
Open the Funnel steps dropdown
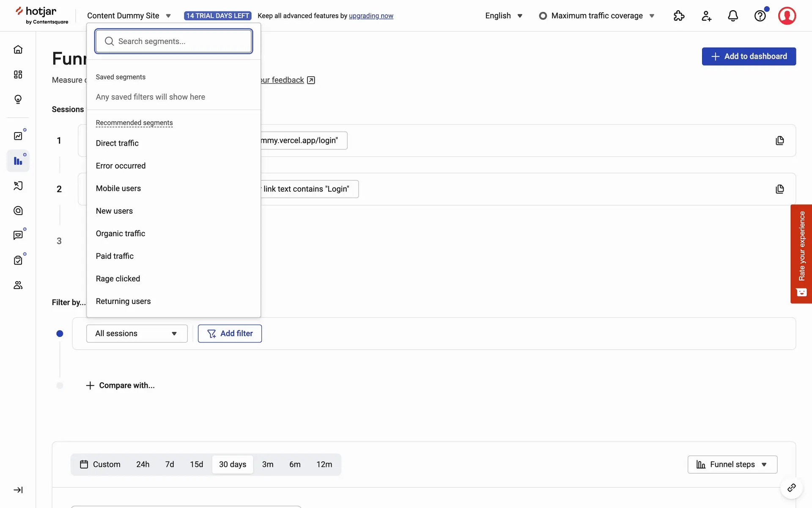click(x=732, y=464)
